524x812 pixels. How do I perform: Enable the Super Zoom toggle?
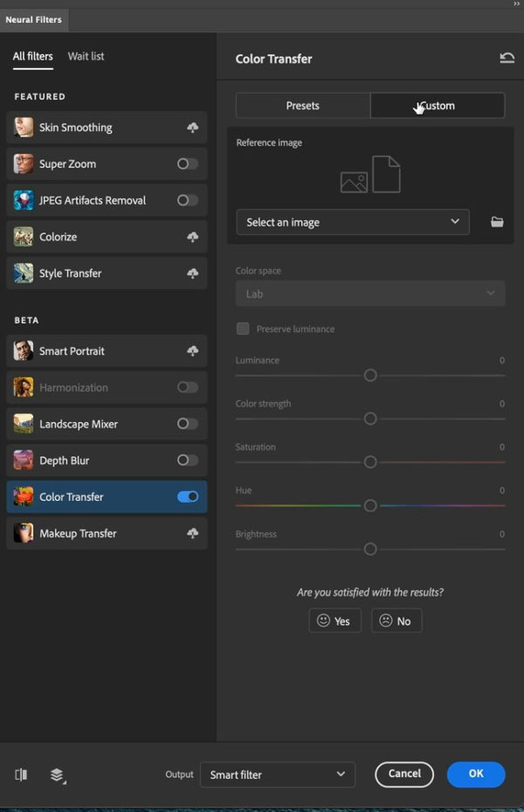187,164
